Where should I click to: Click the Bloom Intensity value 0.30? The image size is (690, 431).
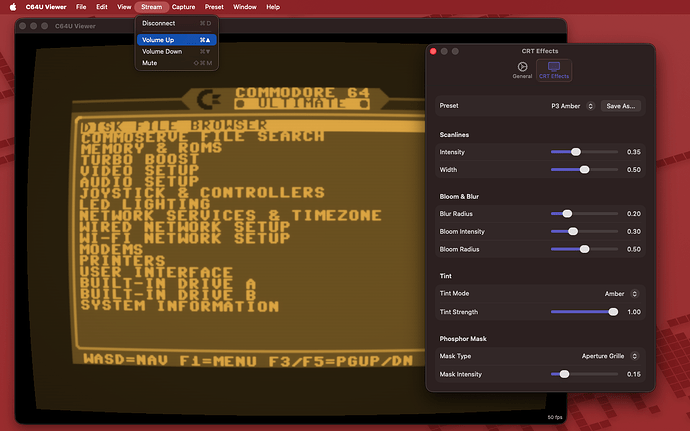(634, 232)
